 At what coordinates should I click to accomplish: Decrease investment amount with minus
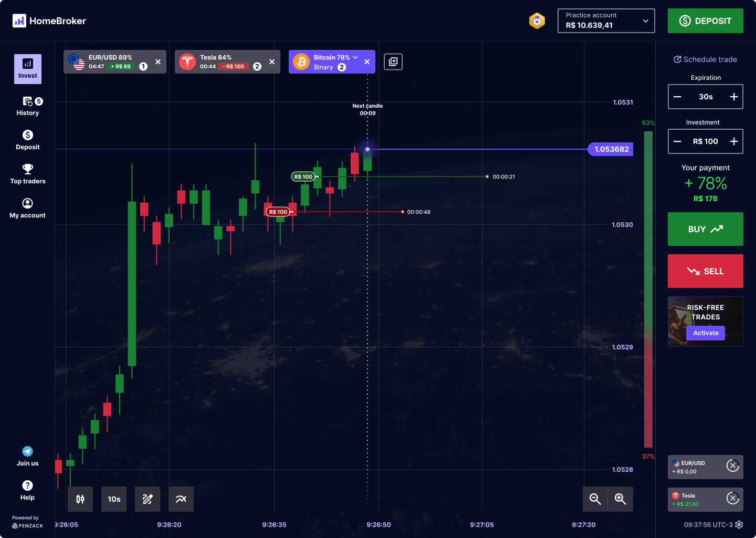[x=677, y=141]
